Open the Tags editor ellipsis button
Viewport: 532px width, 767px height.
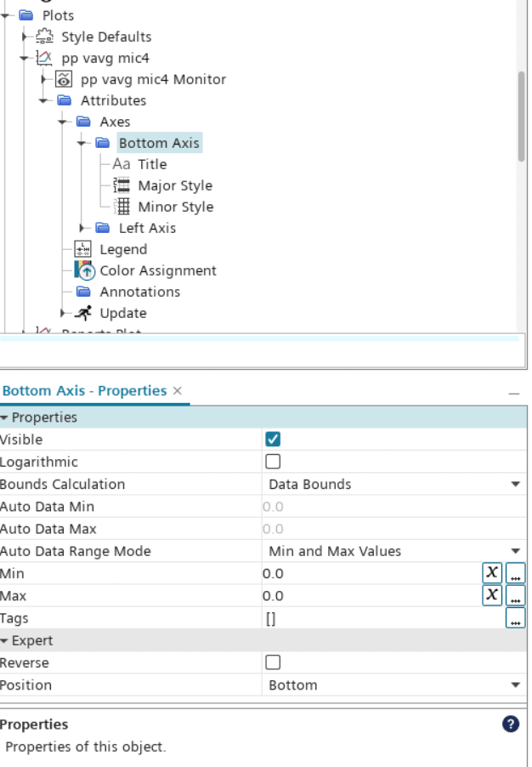pyautogui.click(x=515, y=618)
